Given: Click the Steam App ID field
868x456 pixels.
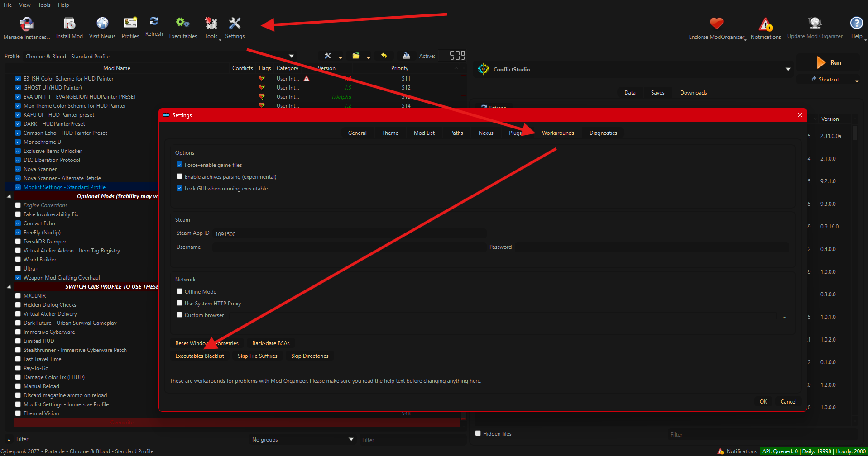Looking at the screenshot, I should point(350,234).
